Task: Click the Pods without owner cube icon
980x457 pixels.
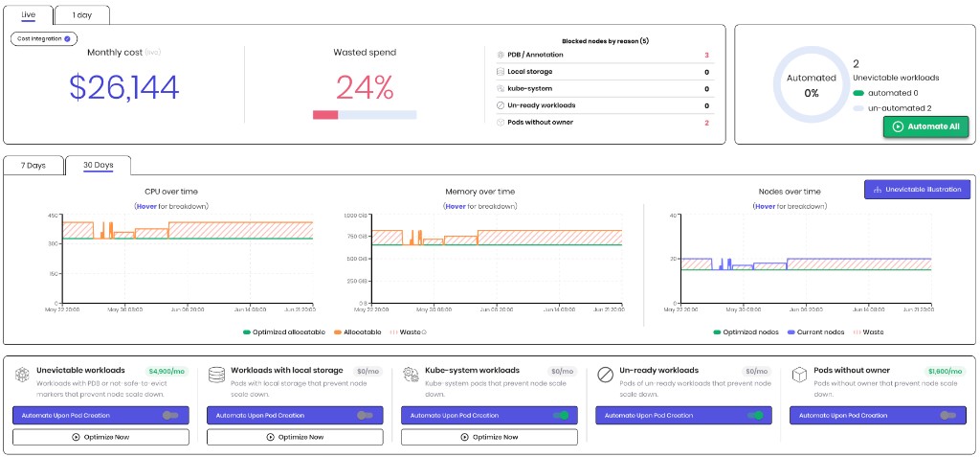Action: coord(800,375)
